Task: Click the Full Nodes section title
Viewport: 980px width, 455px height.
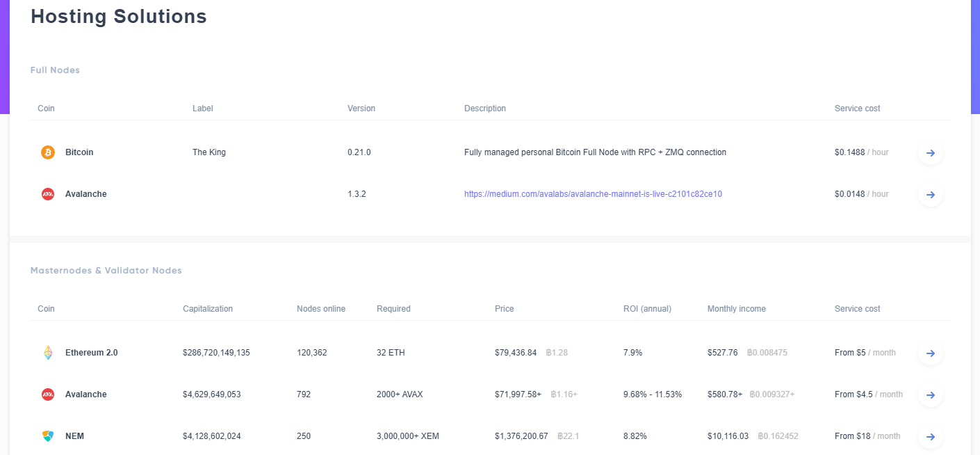Action: pyautogui.click(x=55, y=70)
